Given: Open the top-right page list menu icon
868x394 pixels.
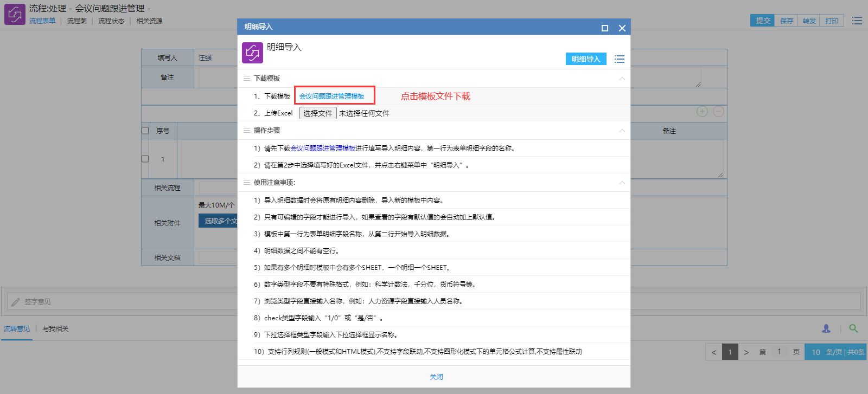Looking at the screenshot, I should click(857, 21).
